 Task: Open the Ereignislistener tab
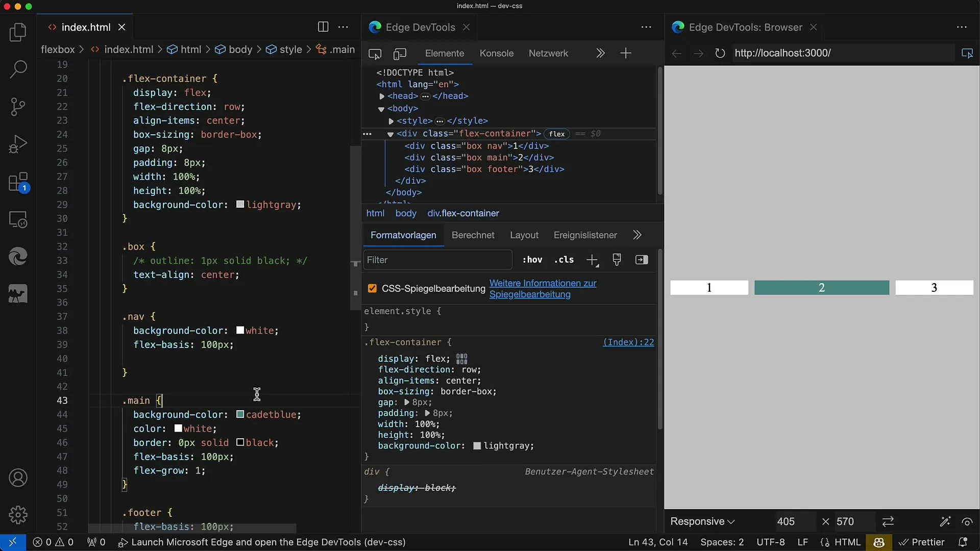pyautogui.click(x=585, y=235)
